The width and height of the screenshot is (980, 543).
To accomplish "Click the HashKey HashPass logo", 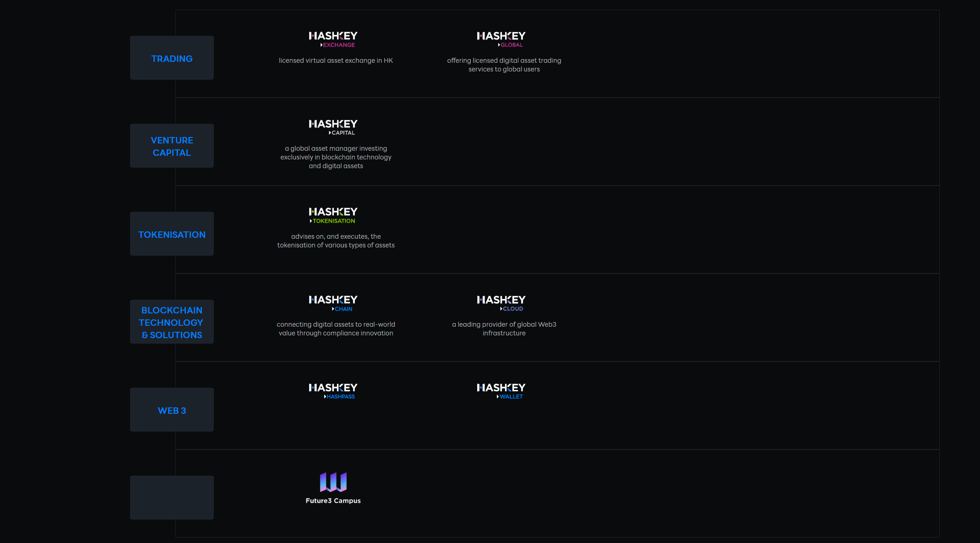I will point(333,391).
